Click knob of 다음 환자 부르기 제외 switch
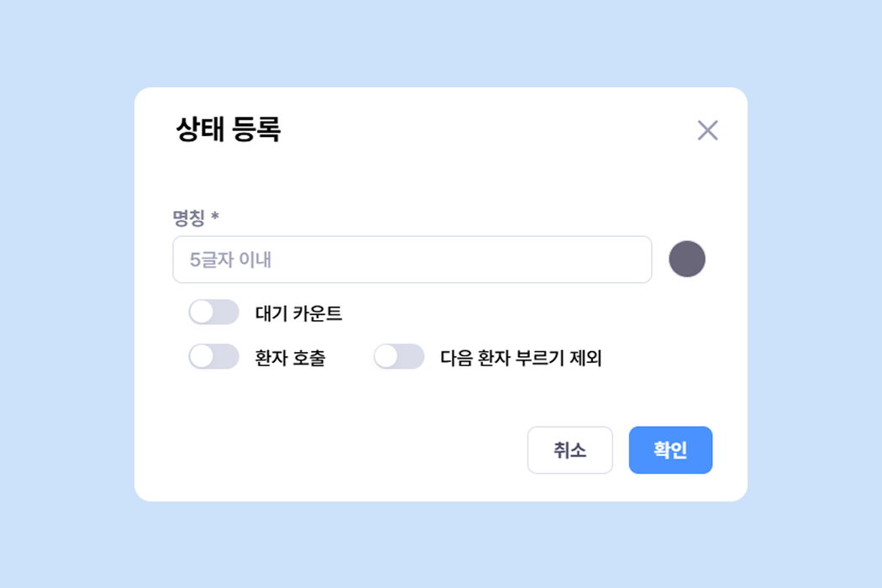Screen dimensions: 882x588 point(386,357)
